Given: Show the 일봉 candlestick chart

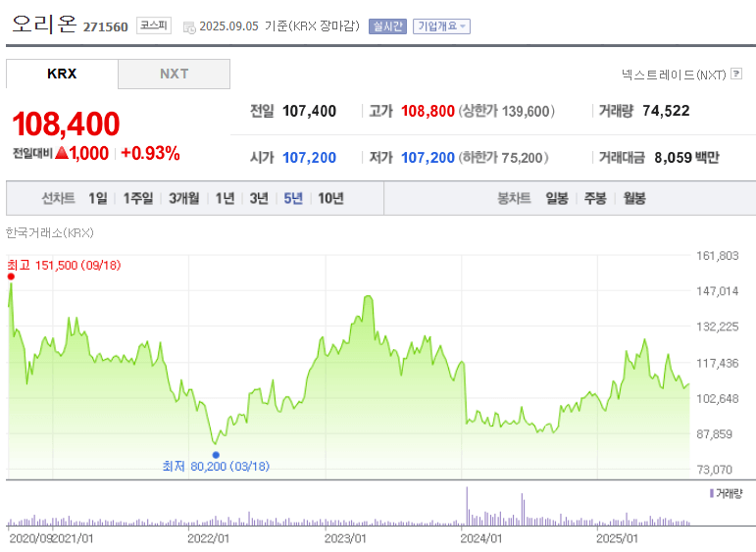Looking at the screenshot, I should (x=557, y=198).
